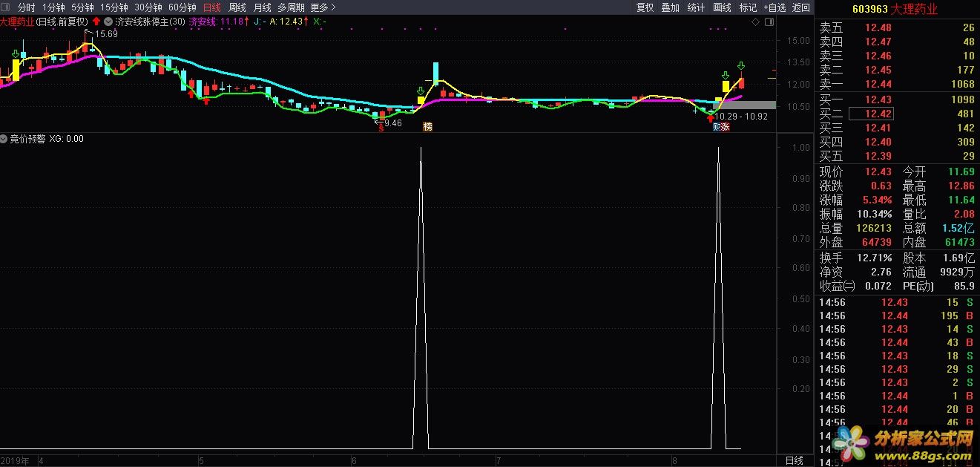The height and width of the screenshot is (467, 980).
Task: Click the 收益(二) 0.072 value
Action: point(878,286)
